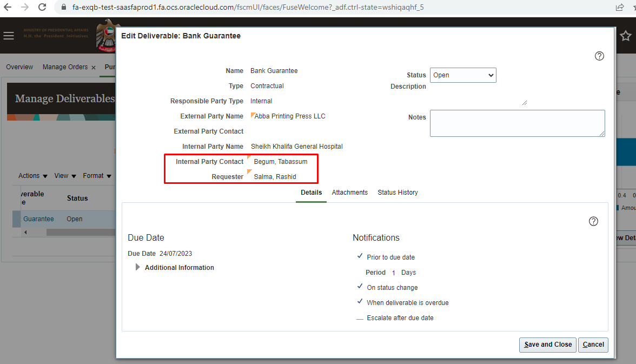This screenshot has height=364, width=636.
Task: Uncheck On status change notification
Action: point(360,287)
